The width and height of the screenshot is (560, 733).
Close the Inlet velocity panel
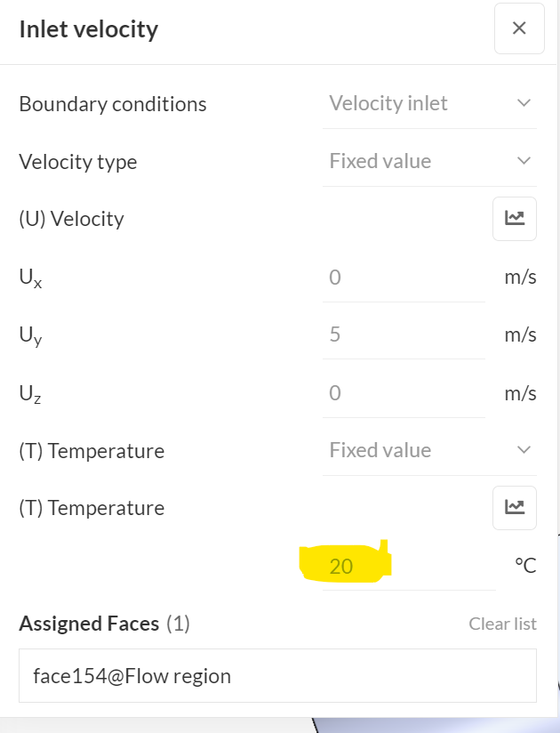click(x=519, y=28)
